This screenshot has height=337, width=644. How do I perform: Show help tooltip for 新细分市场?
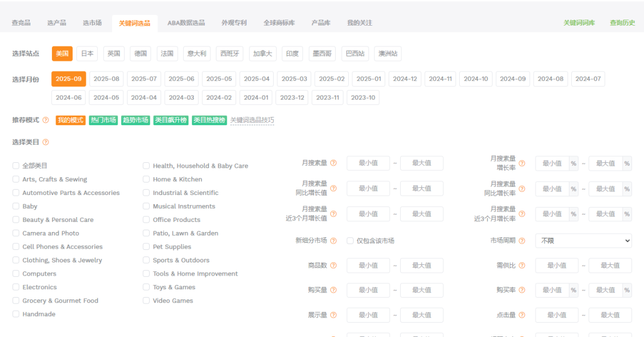tap(333, 241)
